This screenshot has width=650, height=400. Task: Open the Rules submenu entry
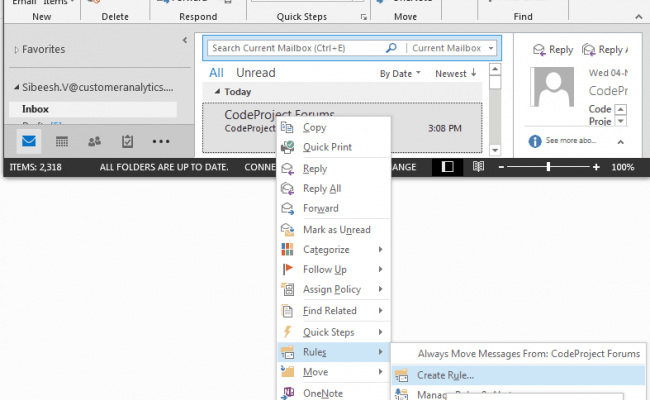click(x=334, y=352)
